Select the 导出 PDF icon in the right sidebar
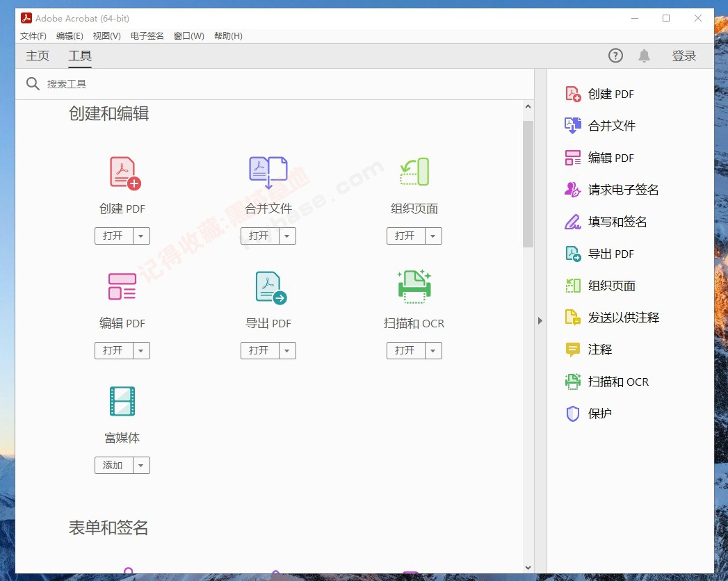Screen dimensions: 728x581 [573, 254]
